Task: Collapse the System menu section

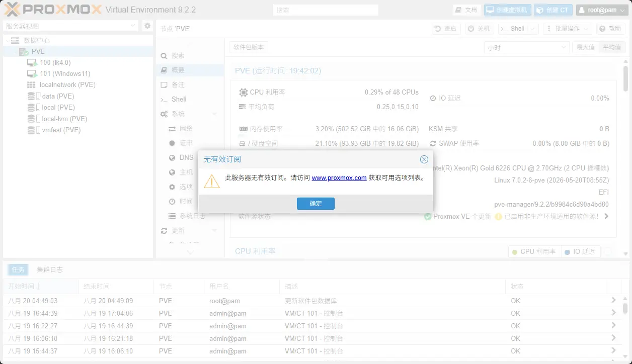Action: (x=214, y=114)
